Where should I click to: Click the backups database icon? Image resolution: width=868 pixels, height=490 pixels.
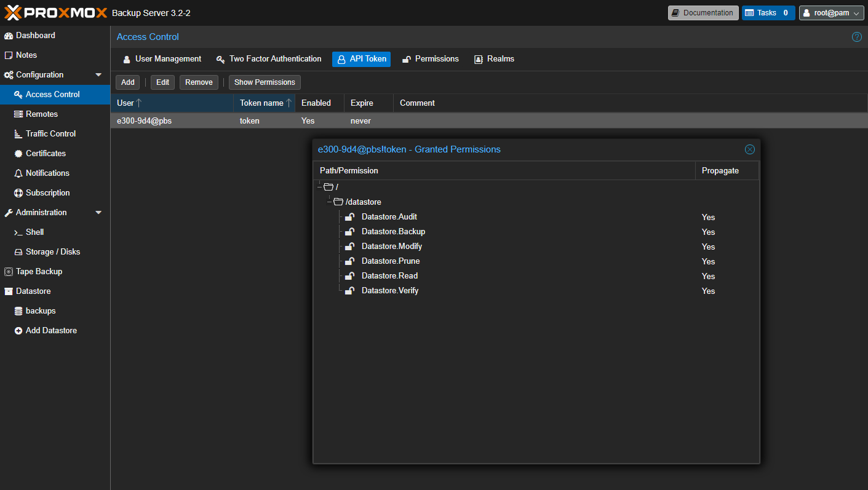point(18,311)
